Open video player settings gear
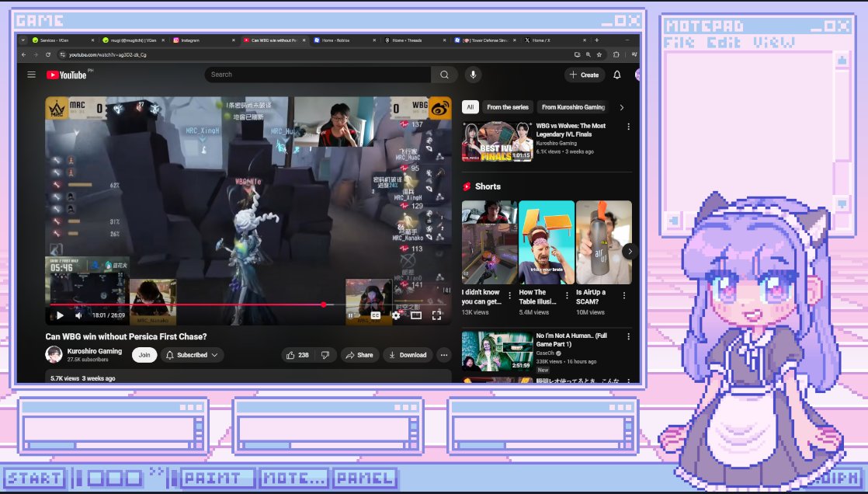Viewport: 868px width, 494px height. 396,315
